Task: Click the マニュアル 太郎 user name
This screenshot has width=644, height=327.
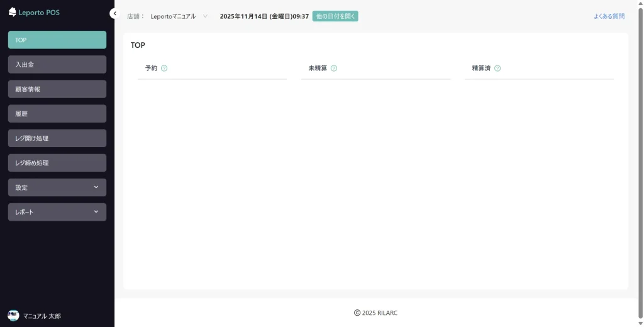Action: tap(42, 316)
